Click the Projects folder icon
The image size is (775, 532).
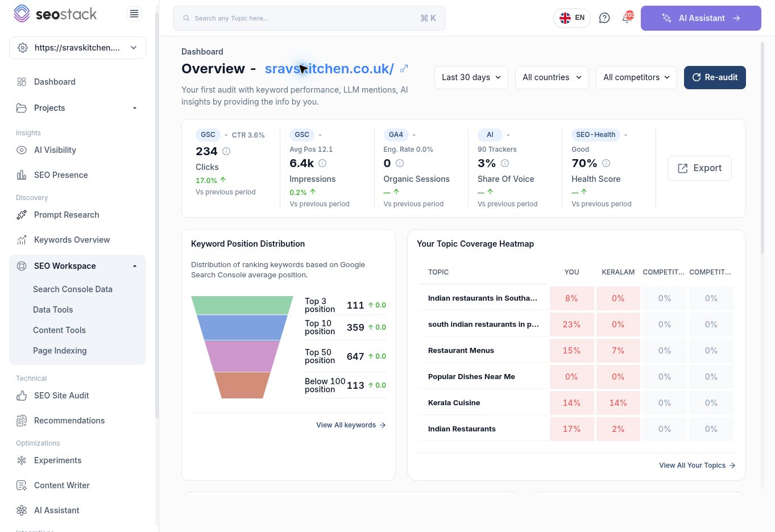22,108
